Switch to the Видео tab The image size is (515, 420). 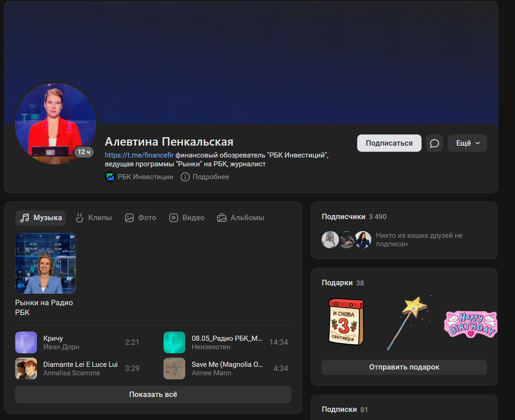point(187,218)
